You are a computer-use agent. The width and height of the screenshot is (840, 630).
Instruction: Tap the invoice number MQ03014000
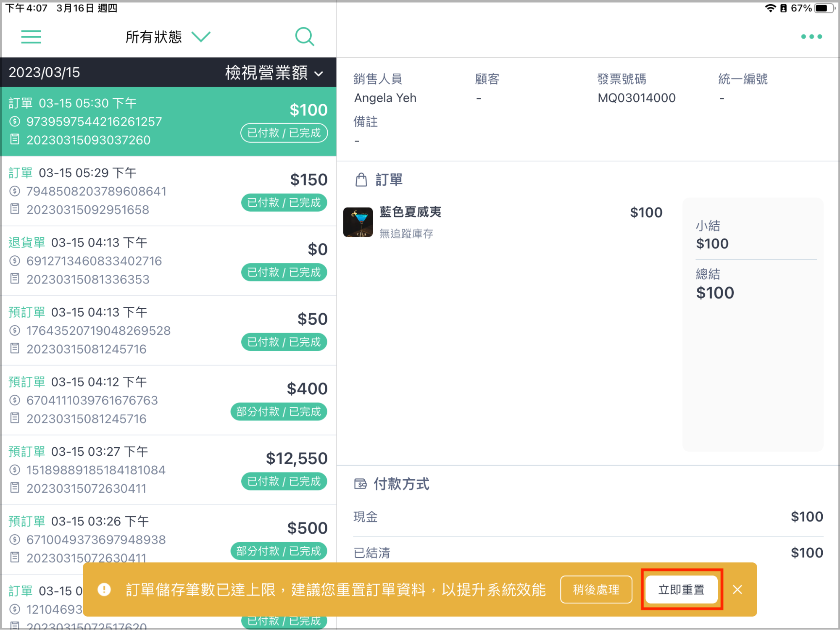coord(636,98)
